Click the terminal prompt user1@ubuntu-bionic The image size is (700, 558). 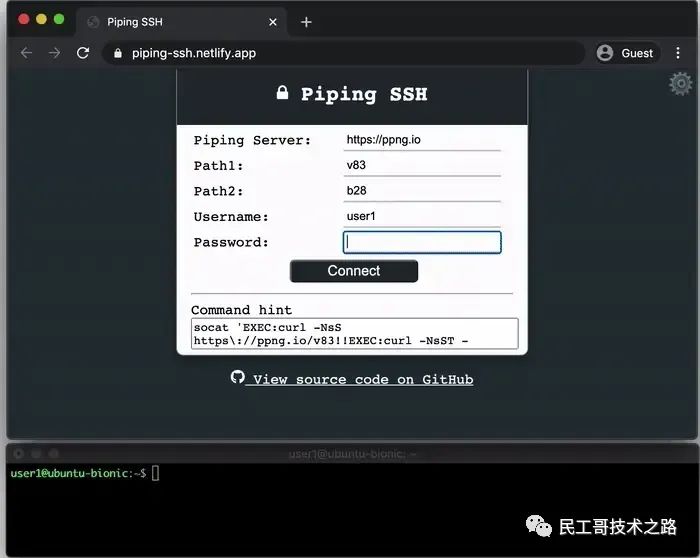point(78,473)
